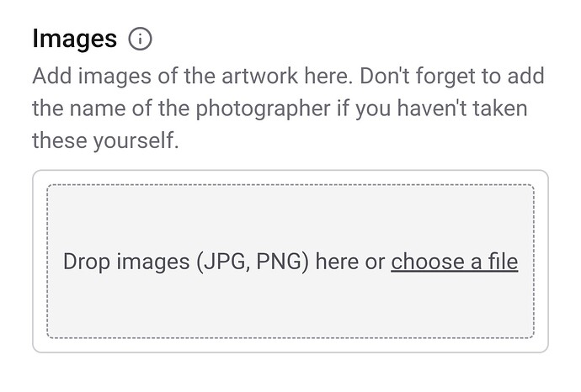The height and width of the screenshot is (392, 581).
Task: Click the word 'artwork' in the description
Action: 259,77
